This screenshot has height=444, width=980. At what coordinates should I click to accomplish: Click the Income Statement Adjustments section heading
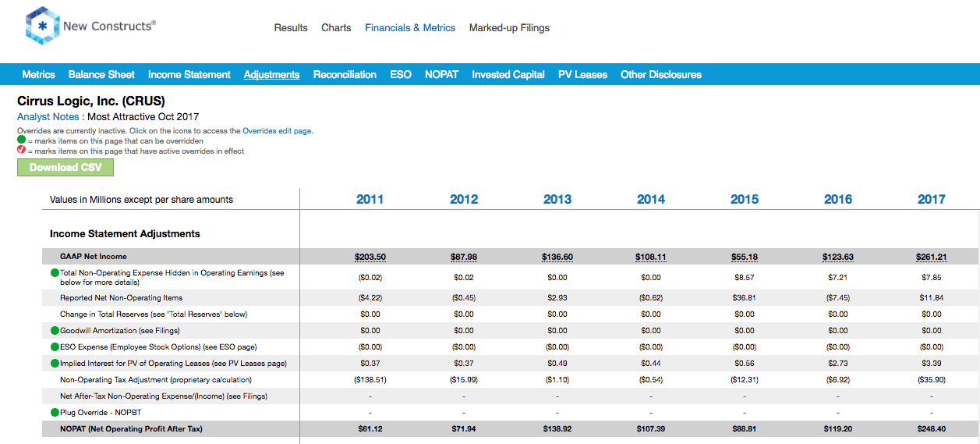125,234
